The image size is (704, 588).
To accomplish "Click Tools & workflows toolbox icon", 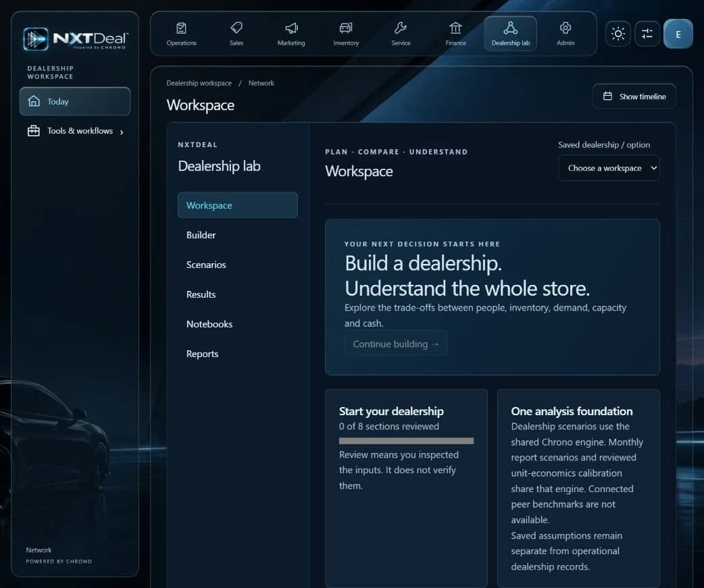I will [x=34, y=130].
